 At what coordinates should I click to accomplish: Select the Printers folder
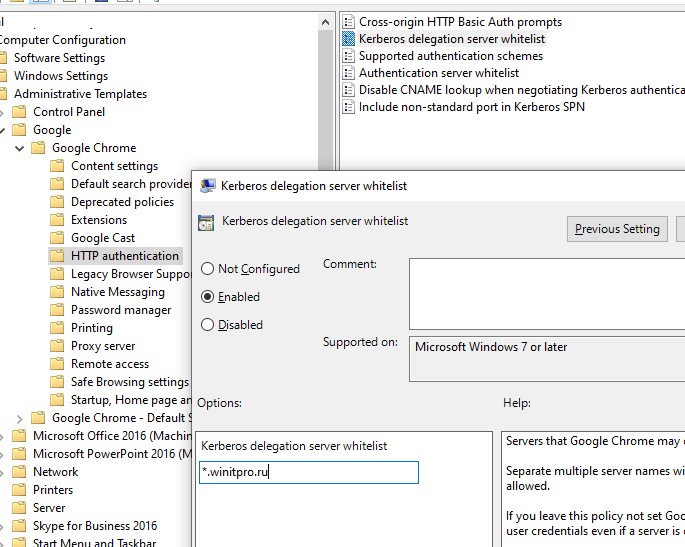[53, 490]
